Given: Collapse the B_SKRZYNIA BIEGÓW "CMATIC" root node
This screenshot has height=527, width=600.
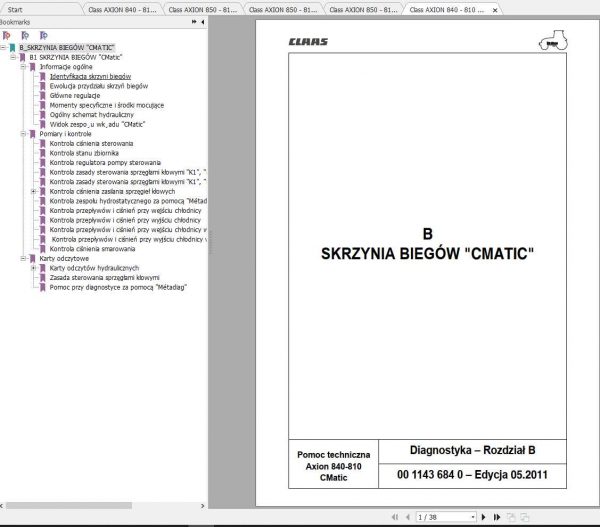Looking at the screenshot, I should point(3,47).
